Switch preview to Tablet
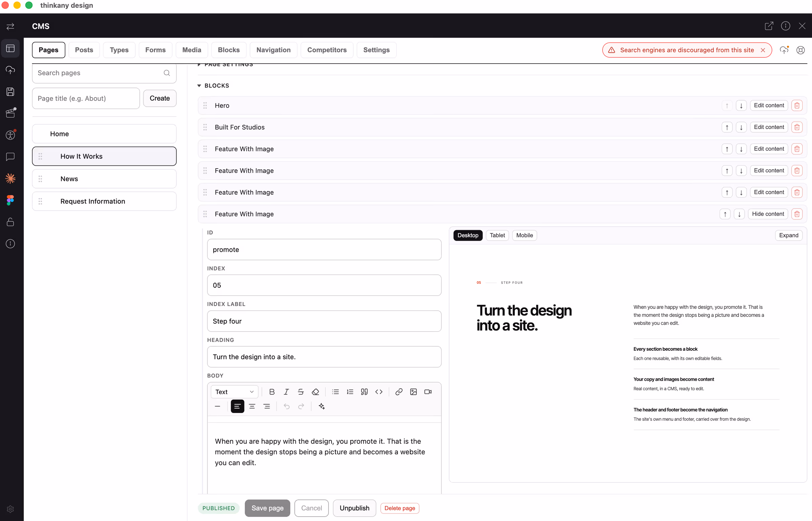Image resolution: width=812 pixels, height=521 pixels. tap(497, 235)
